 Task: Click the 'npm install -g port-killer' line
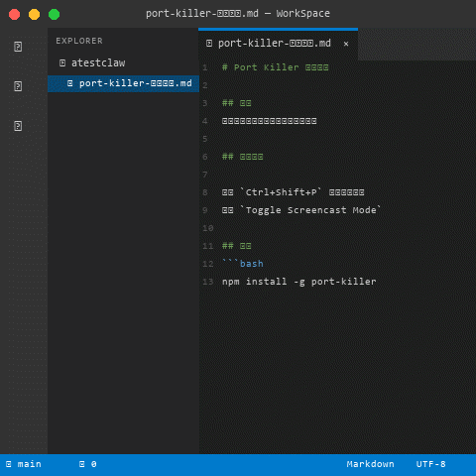[x=299, y=282]
